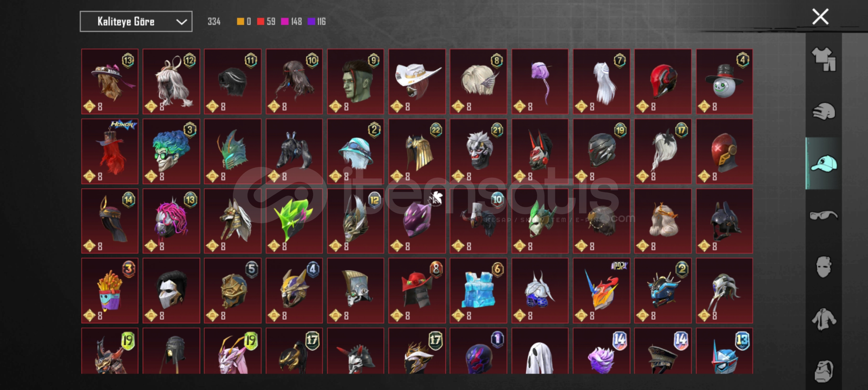Choose the snowman head with top hat
868x390 pixels.
[x=724, y=82]
